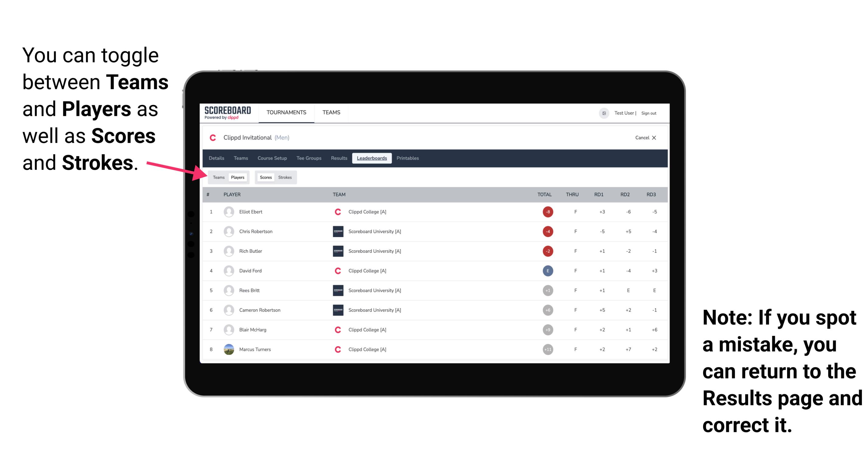868x467 pixels.
Task: Expand Tee Groups tab section
Action: click(308, 158)
